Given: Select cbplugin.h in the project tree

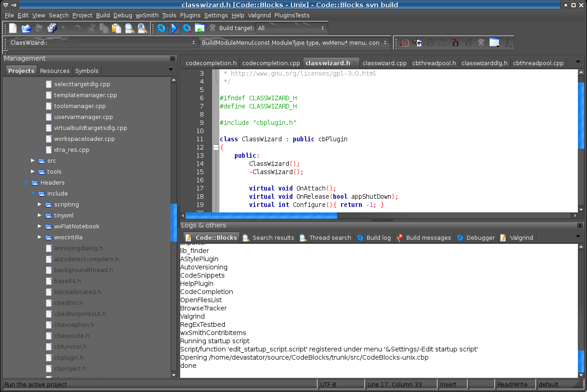Looking at the screenshot, I should pos(69,357).
